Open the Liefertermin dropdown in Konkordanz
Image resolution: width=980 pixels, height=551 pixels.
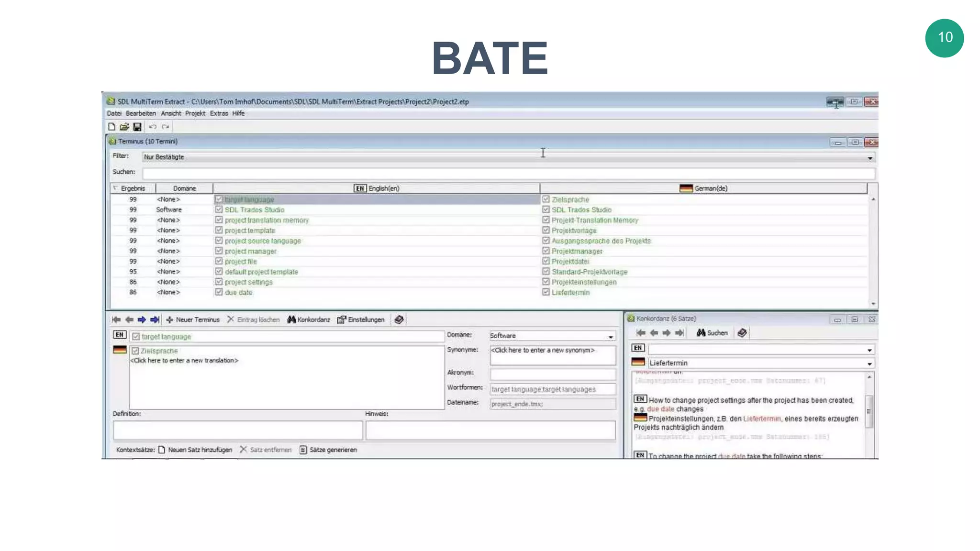869,364
